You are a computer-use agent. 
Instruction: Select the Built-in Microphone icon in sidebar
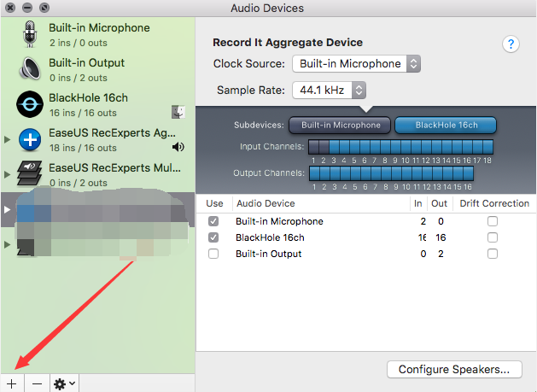click(30, 34)
